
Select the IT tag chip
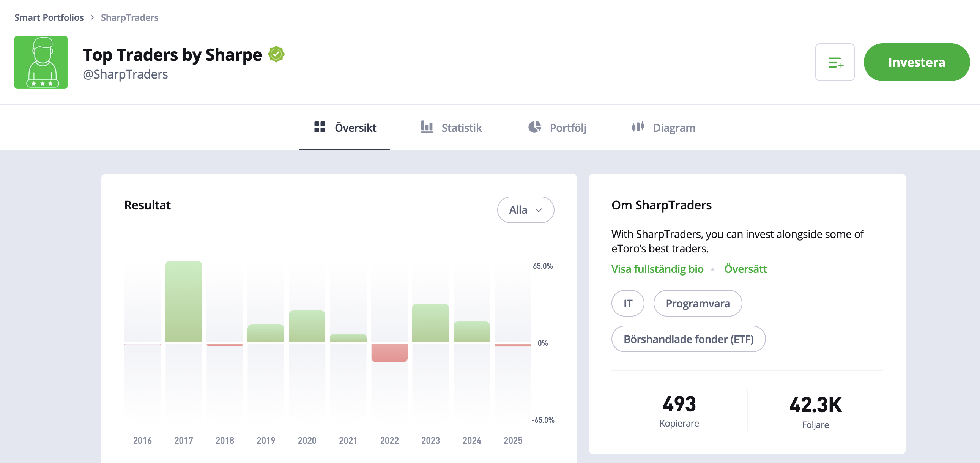click(627, 304)
